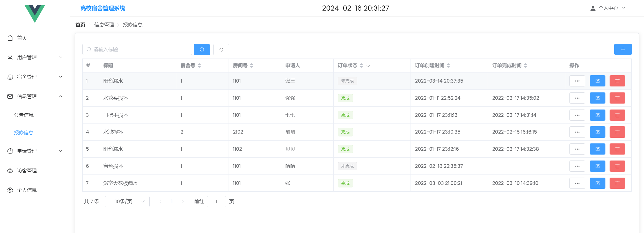Sort by 房间号 column
The width and height of the screenshot is (644, 233).
tap(252, 65)
